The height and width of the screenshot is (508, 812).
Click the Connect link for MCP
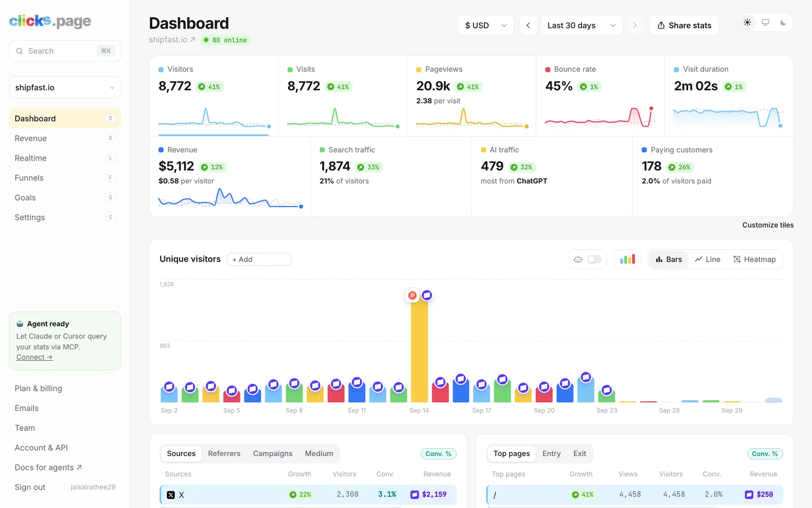(35, 357)
